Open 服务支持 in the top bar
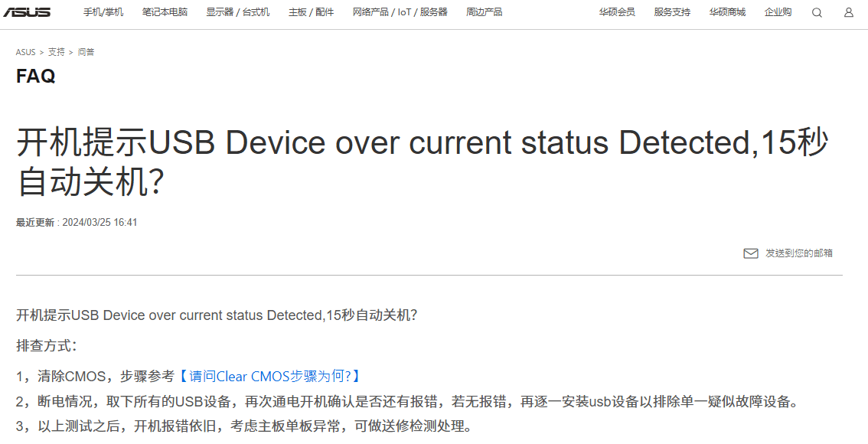This screenshot has height=444, width=868. click(672, 12)
